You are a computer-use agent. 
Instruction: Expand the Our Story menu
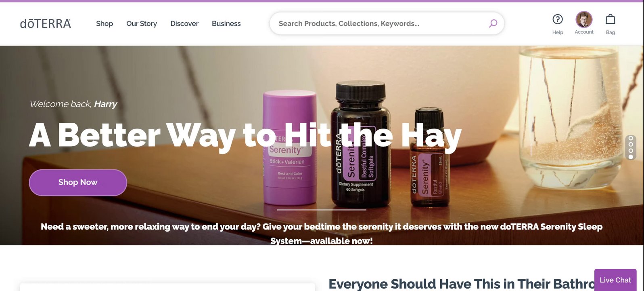(x=142, y=23)
